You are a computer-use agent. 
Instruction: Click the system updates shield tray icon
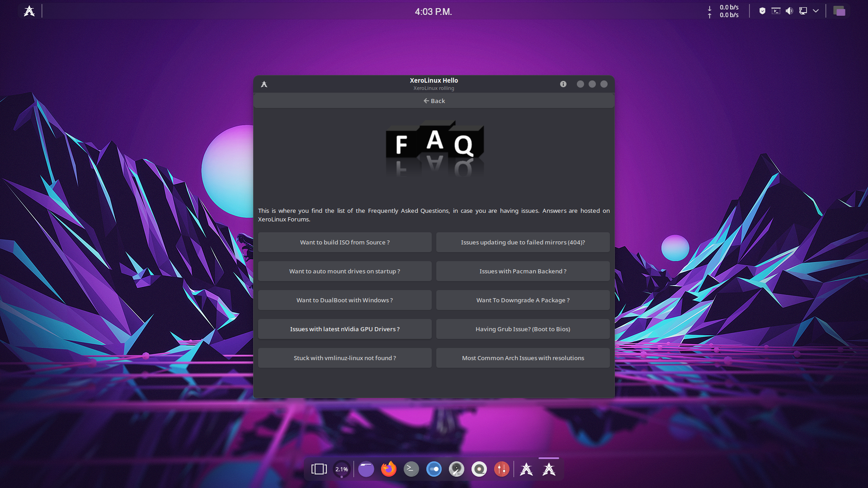point(762,11)
